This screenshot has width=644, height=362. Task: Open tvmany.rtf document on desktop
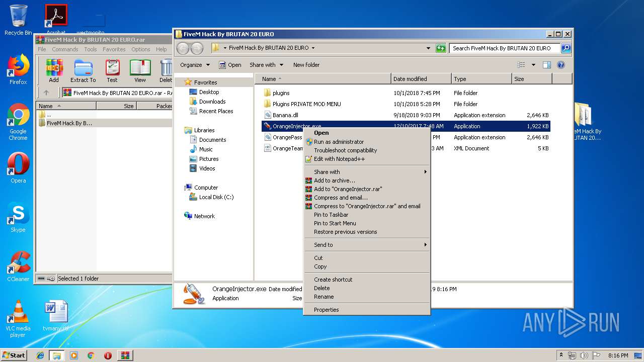[x=56, y=316]
